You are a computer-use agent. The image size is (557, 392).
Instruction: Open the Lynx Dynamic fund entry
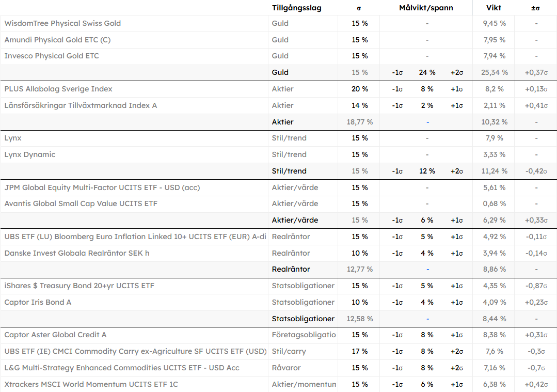tap(30, 154)
